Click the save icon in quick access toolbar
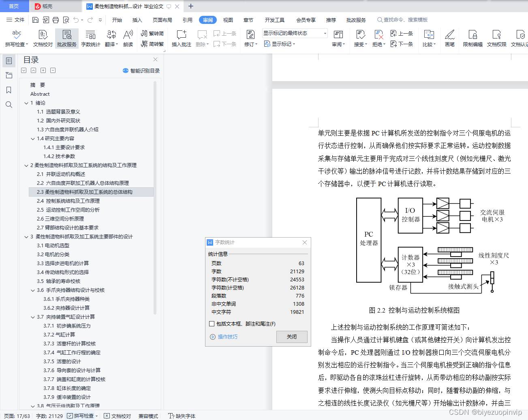The image size is (528, 420). pos(35,20)
